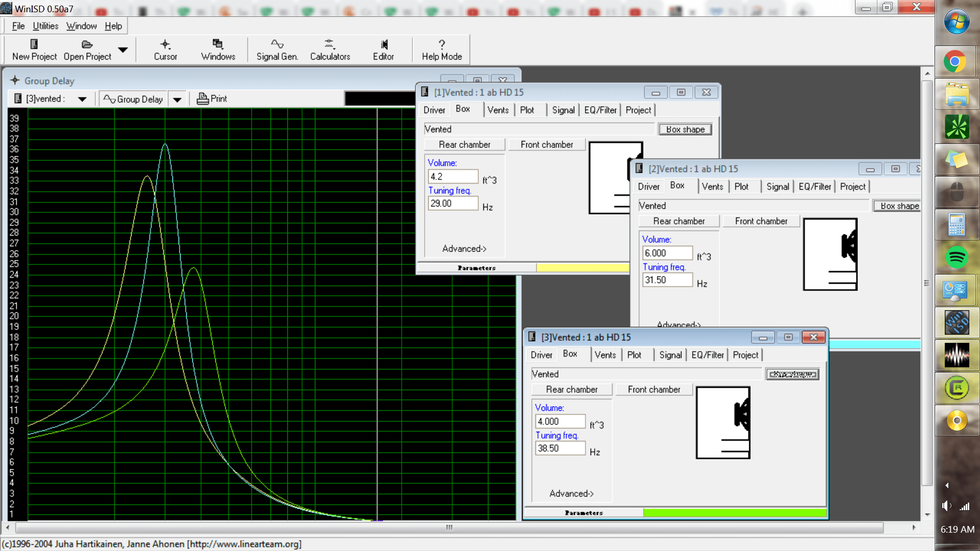Click the Windows Start orb
Screen dimensions: 980x551
(x=957, y=22)
